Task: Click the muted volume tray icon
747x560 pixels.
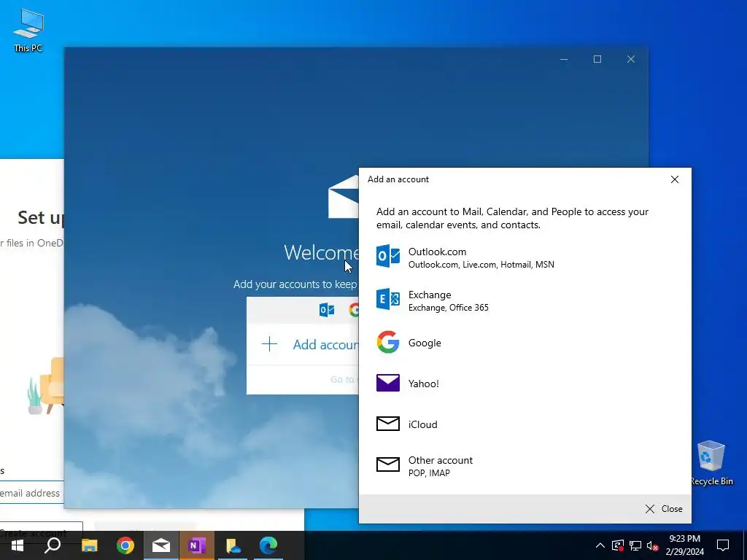Action: [x=652, y=545]
